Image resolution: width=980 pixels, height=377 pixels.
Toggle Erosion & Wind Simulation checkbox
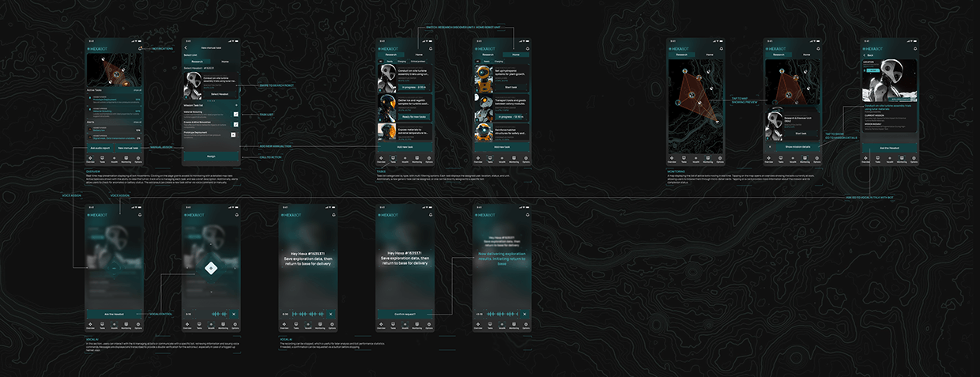[x=236, y=124]
